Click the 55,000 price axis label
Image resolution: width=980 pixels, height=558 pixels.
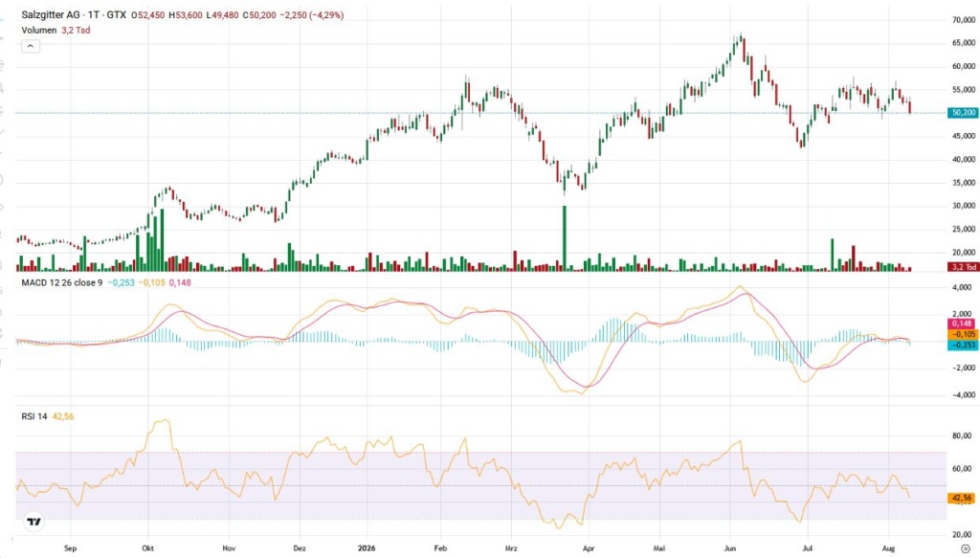coord(964,90)
